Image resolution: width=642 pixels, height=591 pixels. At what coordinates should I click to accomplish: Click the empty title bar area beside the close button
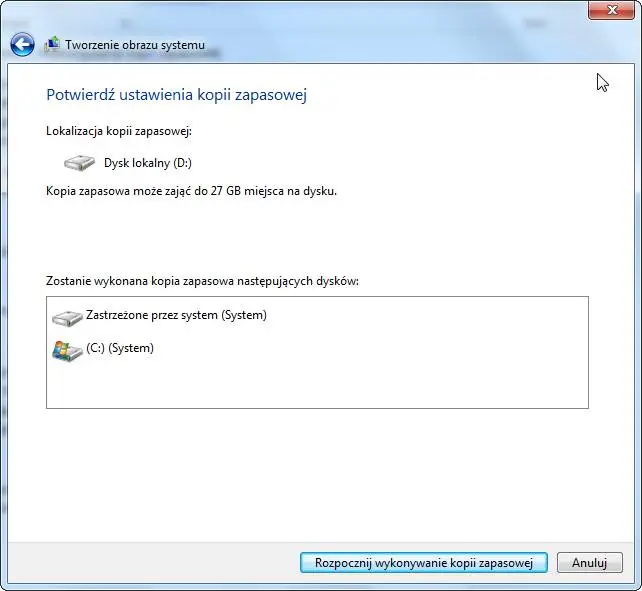[x=400, y=12]
